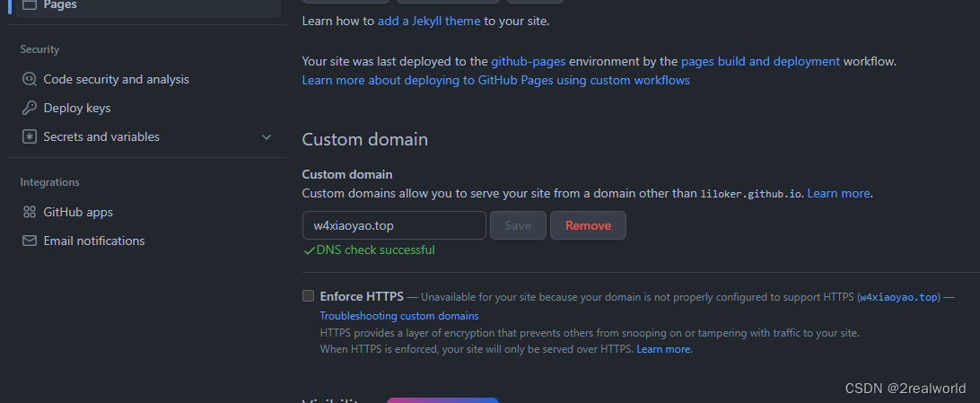Open GitHub apps integrations page
The image size is (980, 403).
[78, 212]
